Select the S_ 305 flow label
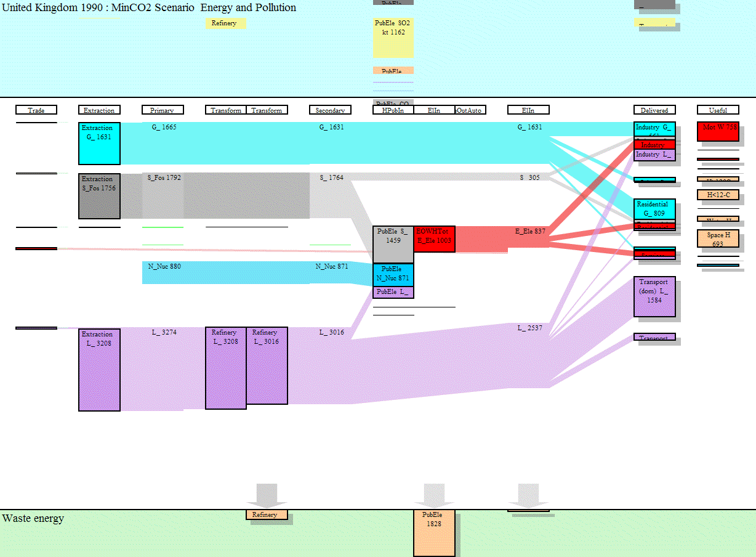This screenshot has height=557, width=756. (x=530, y=177)
